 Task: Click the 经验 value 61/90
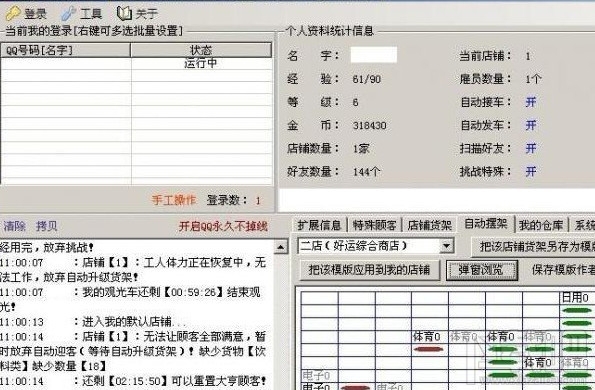(366, 79)
